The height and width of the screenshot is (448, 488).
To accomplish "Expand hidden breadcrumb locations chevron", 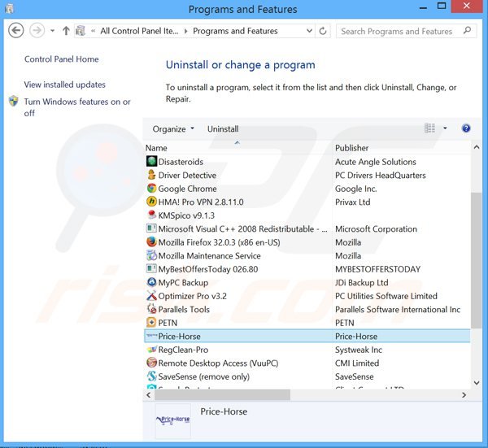I will (x=93, y=31).
